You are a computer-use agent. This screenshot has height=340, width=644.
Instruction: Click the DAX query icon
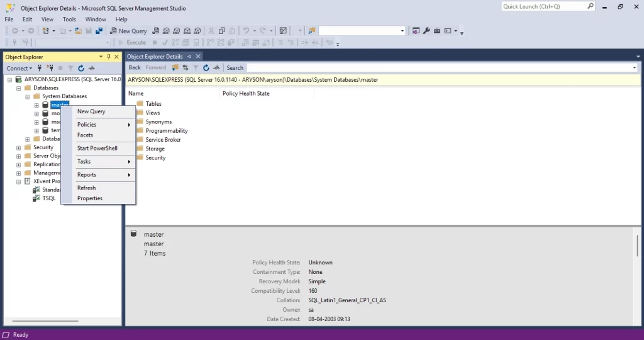pos(197,31)
